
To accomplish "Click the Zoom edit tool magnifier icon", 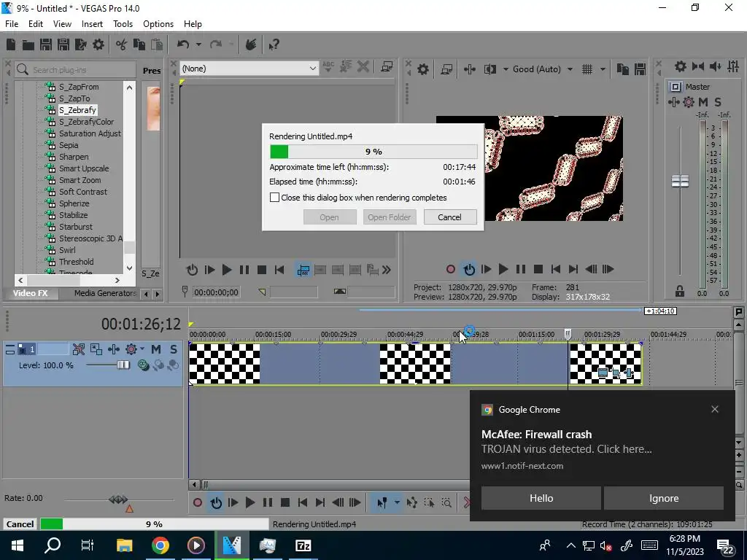I will click(x=447, y=502).
